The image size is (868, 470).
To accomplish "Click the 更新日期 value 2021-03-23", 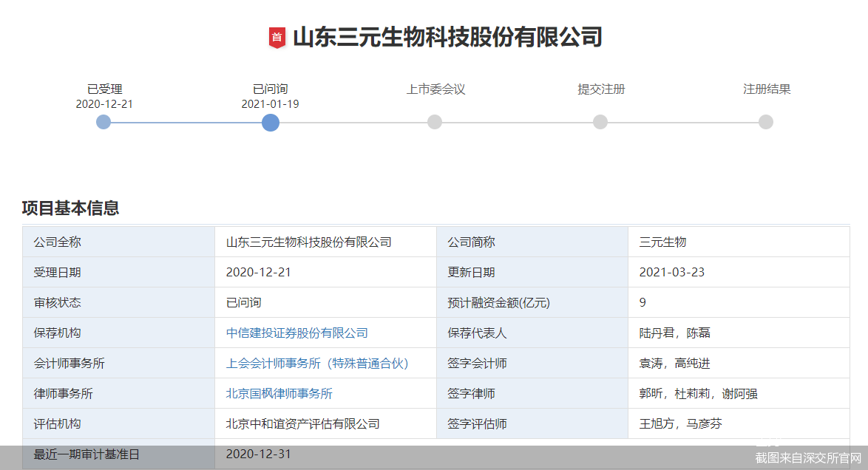I will (672, 273).
